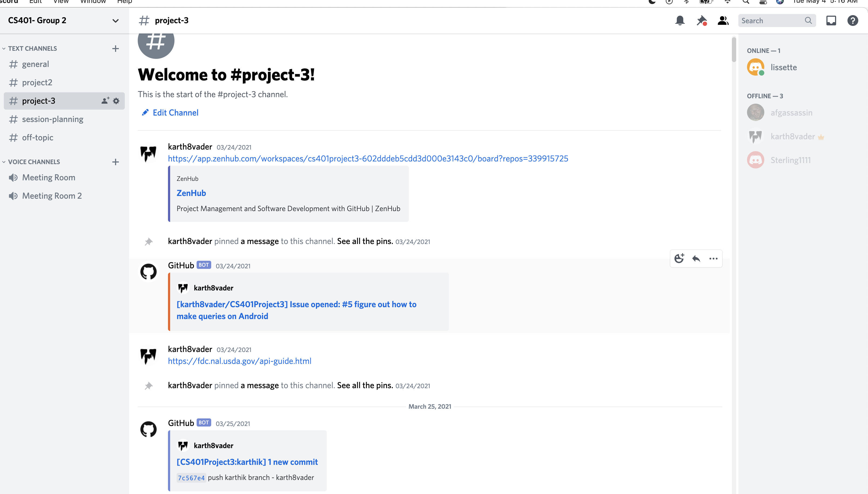The image size is (868, 494).
Task: Click the Spotlight search icon in menu bar
Action: click(745, 2)
